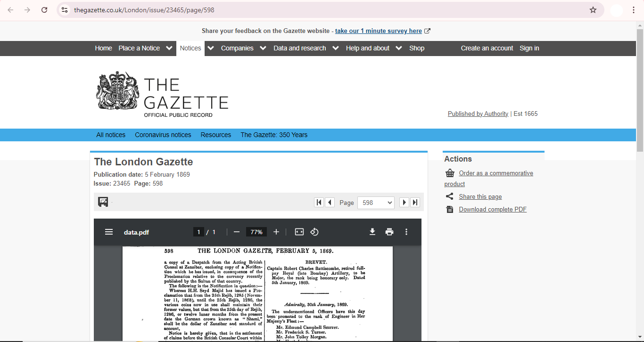Viewport: 644px width, 342px height.
Task: Expand the Companies dropdown arrow
Action: tap(263, 48)
